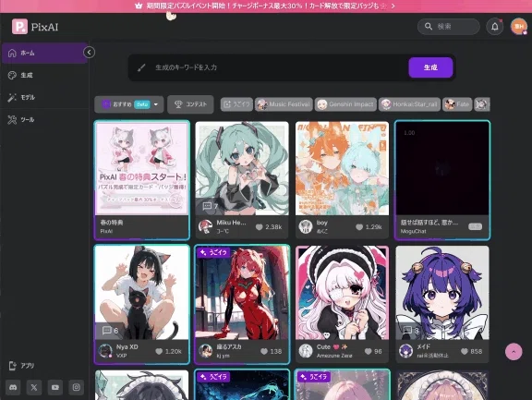The width and height of the screenshot is (532, 400).
Task: Open モデル in sidebar
Action: coord(44,97)
